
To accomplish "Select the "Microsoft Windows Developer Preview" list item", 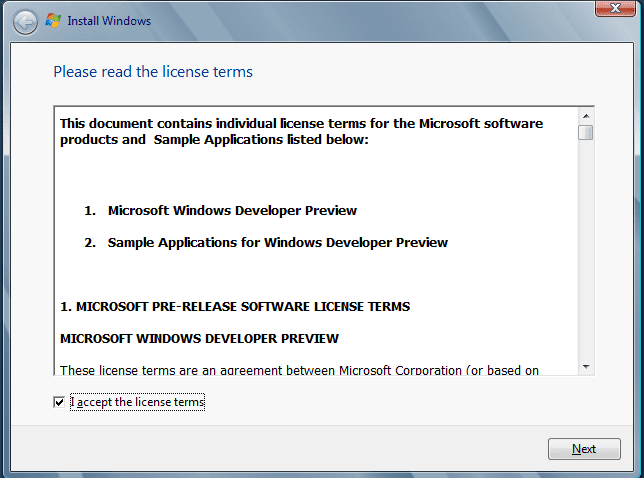I will point(232,210).
